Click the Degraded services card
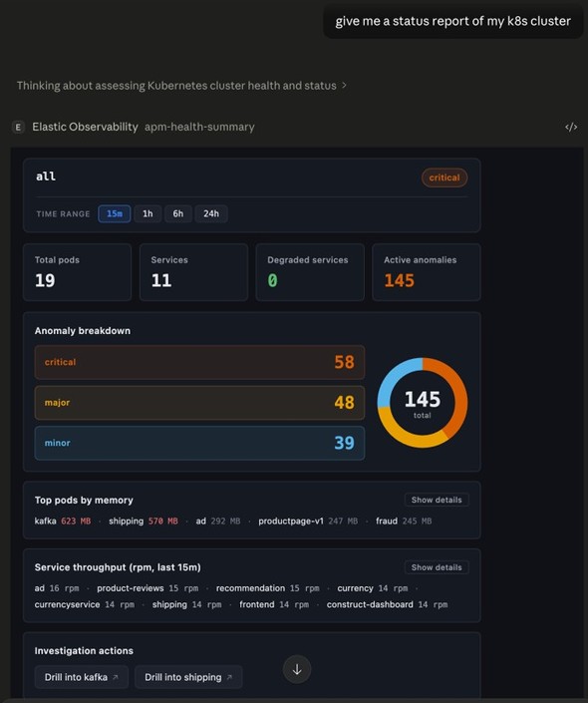This screenshot has height=703, width=588. 310,272
